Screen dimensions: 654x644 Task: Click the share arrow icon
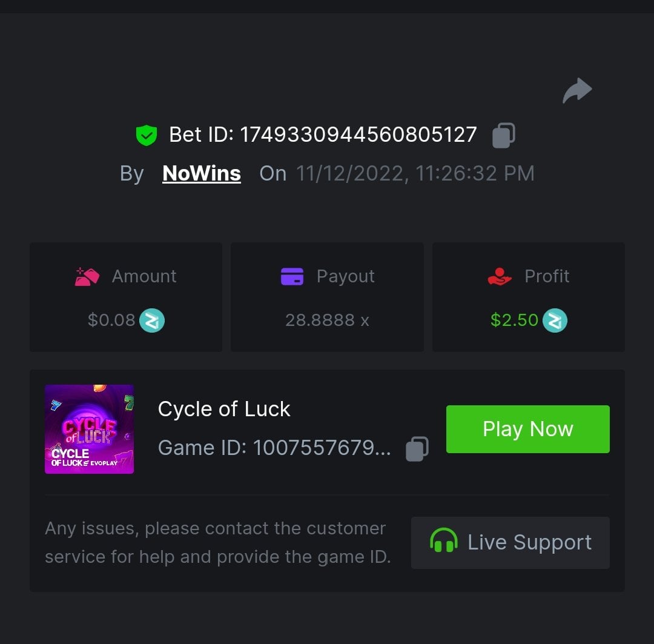click(x=577, y=91)
